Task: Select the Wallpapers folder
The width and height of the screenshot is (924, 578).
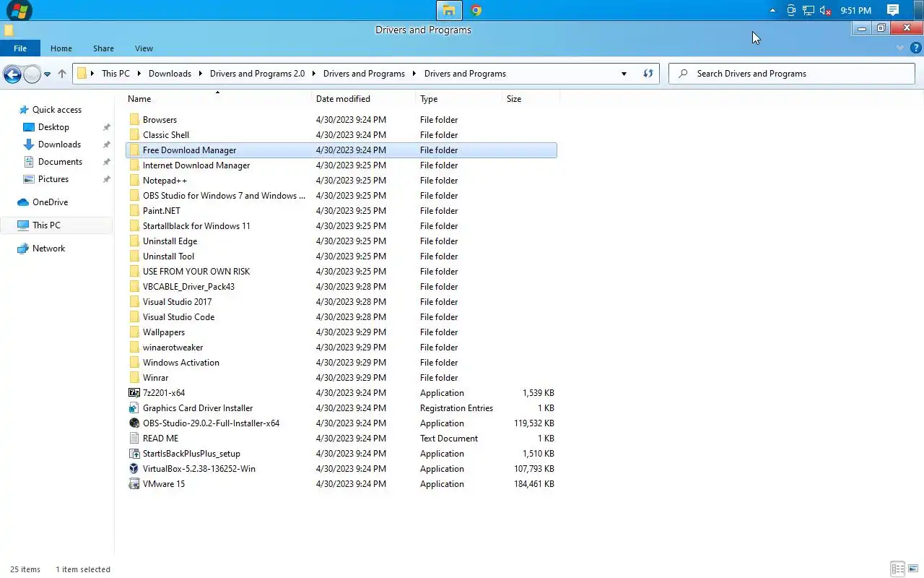Action: [164, 332]
